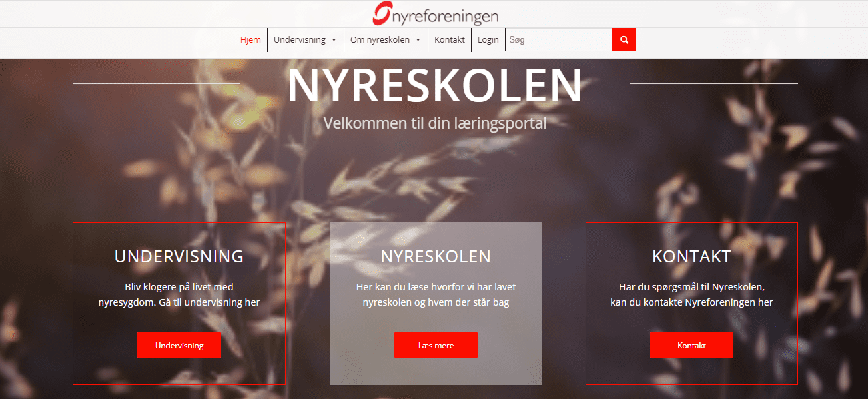
Task: Click the red Undervisning button
Action: coord(179,345)
